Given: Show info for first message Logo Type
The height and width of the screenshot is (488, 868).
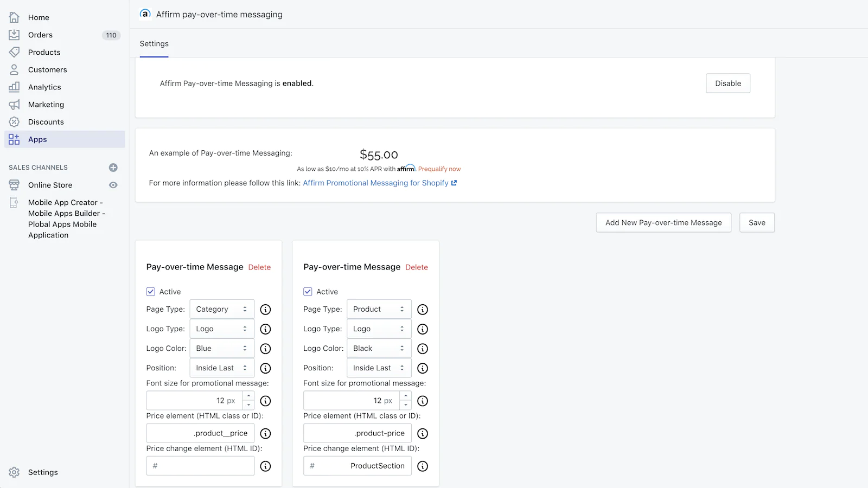Looking at the screenshot, I should click(x=265, y=329).
